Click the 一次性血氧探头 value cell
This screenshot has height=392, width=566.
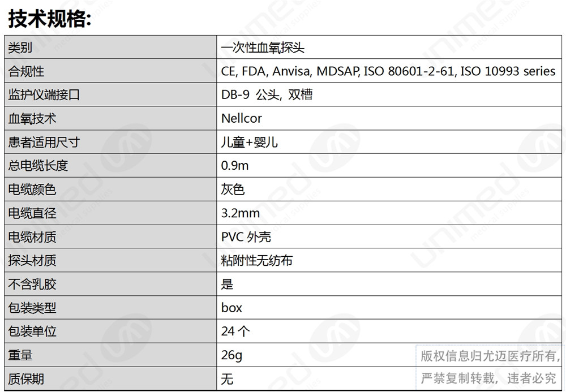(389, 48)
